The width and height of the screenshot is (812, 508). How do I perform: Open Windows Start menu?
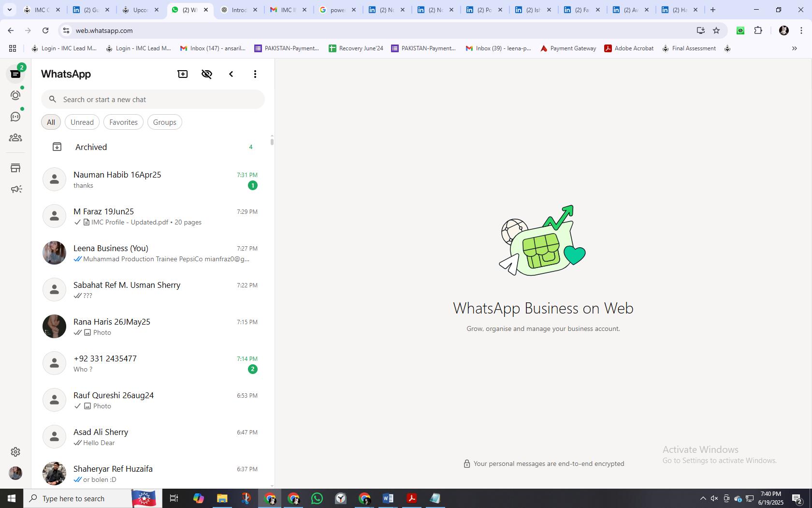(12, 498)
